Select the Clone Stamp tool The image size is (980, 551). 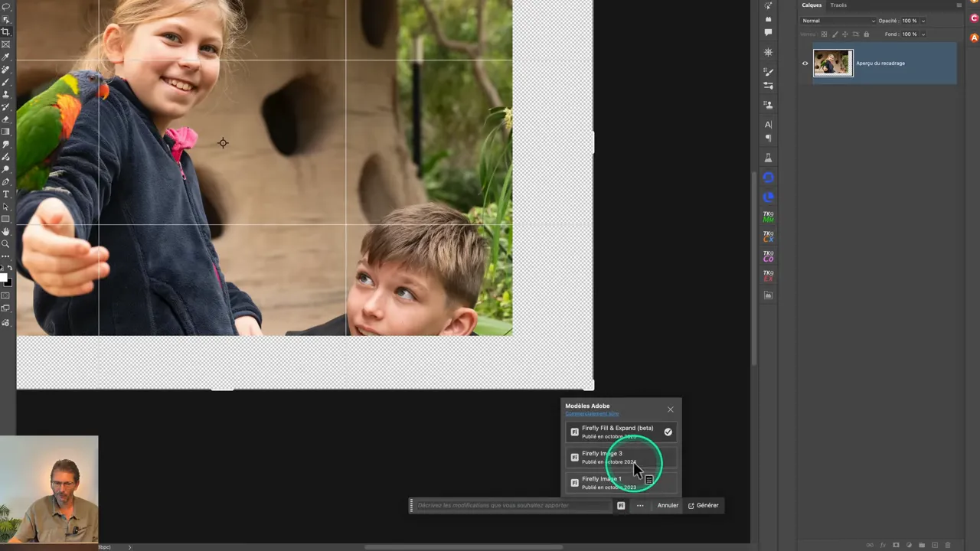pos(6,96)
